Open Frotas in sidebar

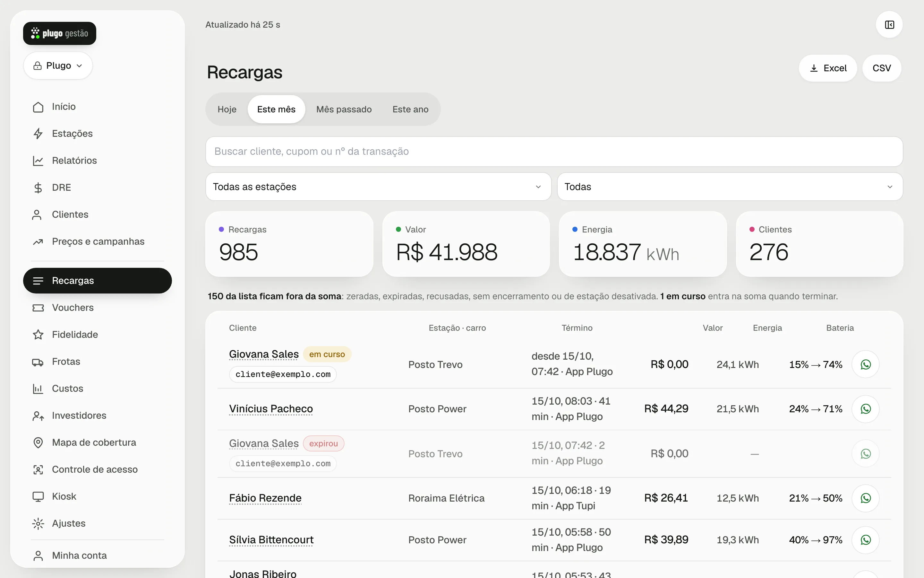(97, 362)
